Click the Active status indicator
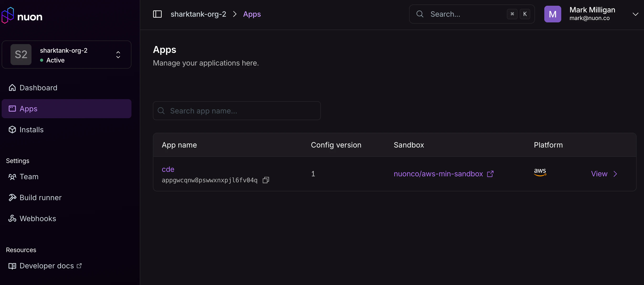644x285 pixels. [x=52, y=60]
